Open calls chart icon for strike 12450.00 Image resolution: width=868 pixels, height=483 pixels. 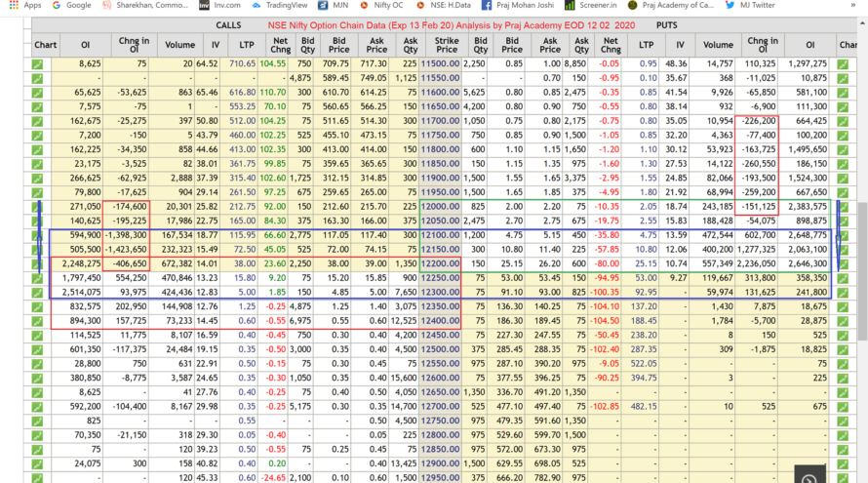37,336
